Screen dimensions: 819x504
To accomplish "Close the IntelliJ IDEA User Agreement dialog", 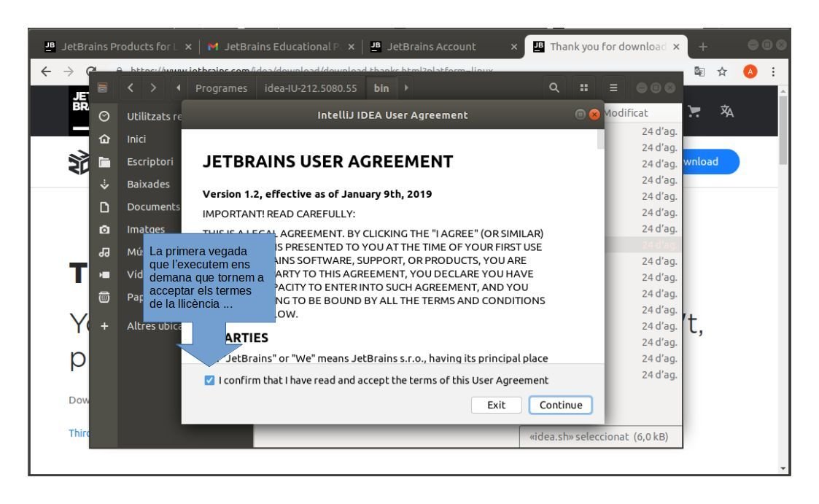I will point(594,115).
